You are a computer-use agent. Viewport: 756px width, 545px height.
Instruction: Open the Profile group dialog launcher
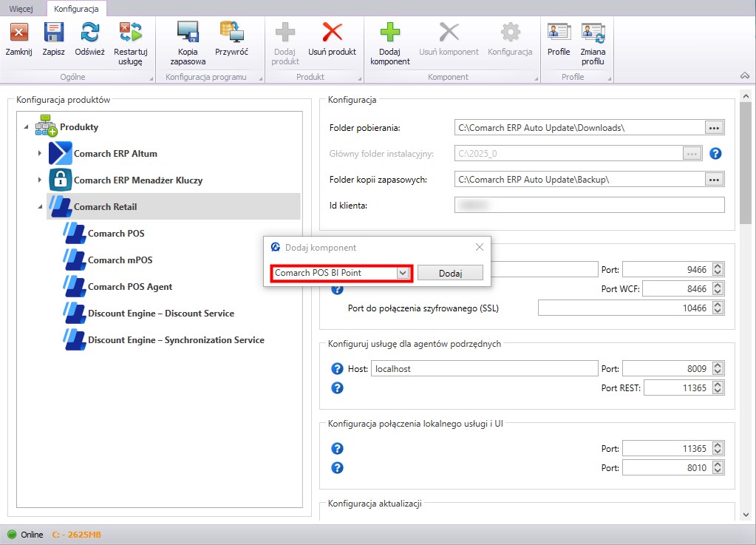(610, 78)
